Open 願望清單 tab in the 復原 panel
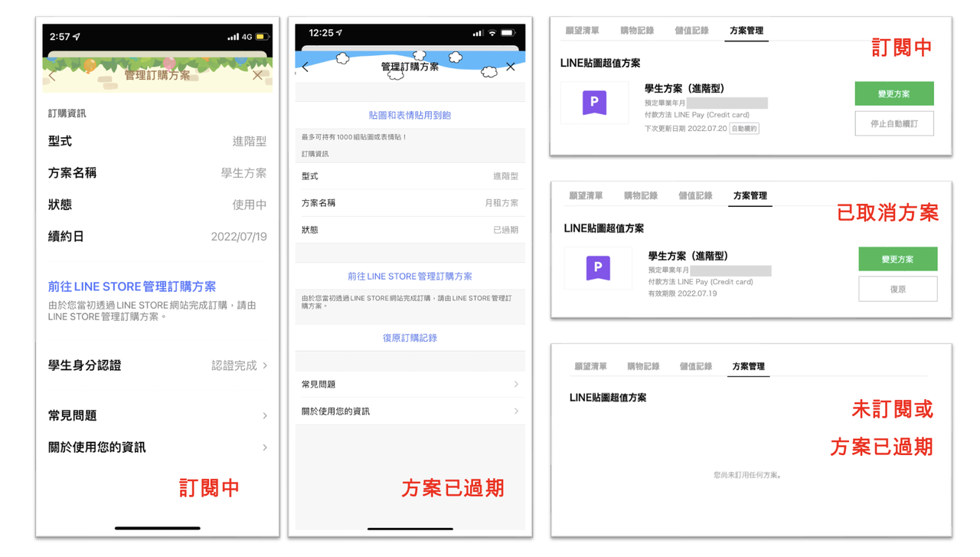The height and width of the screenshot is (557, 980). 586,196
